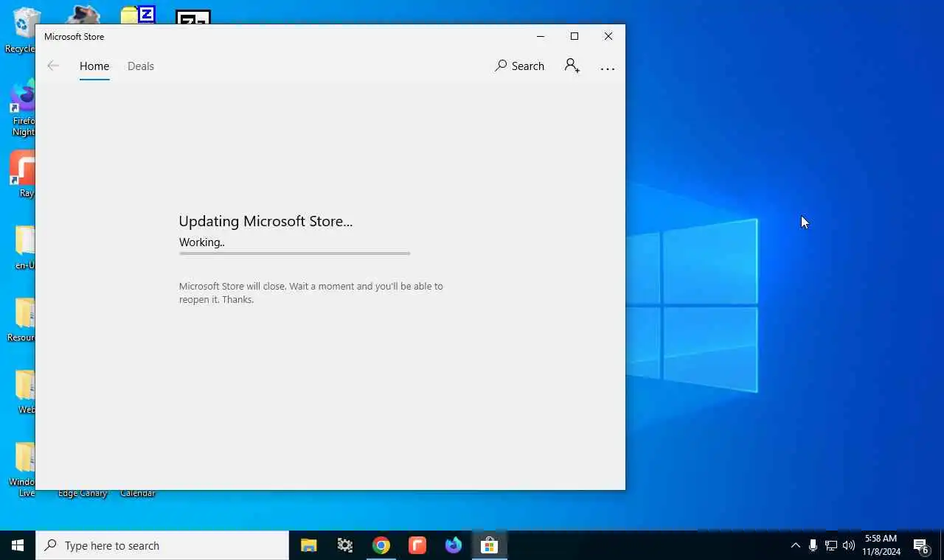Minimize the Microsoft Store window

point(541,36)
